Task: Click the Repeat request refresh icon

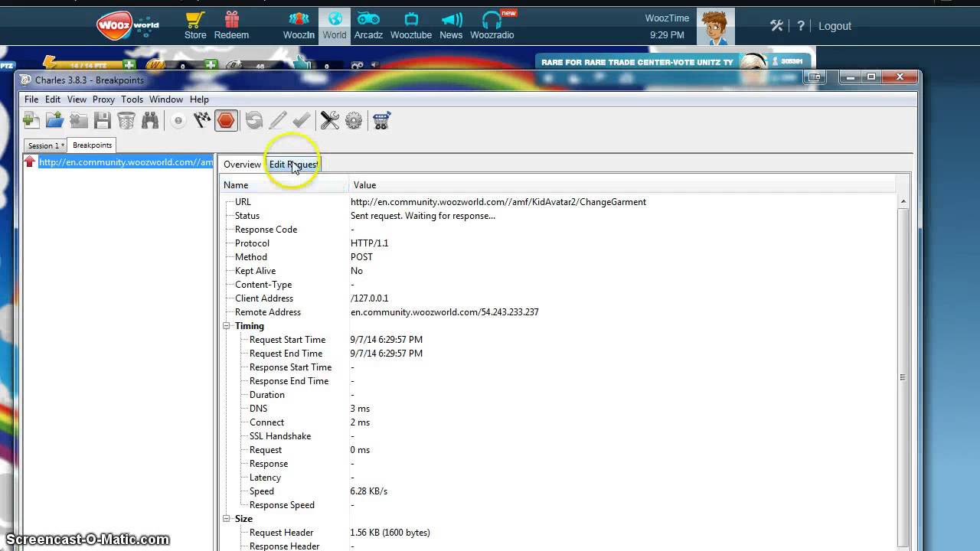Action: (x=254, y=120)
